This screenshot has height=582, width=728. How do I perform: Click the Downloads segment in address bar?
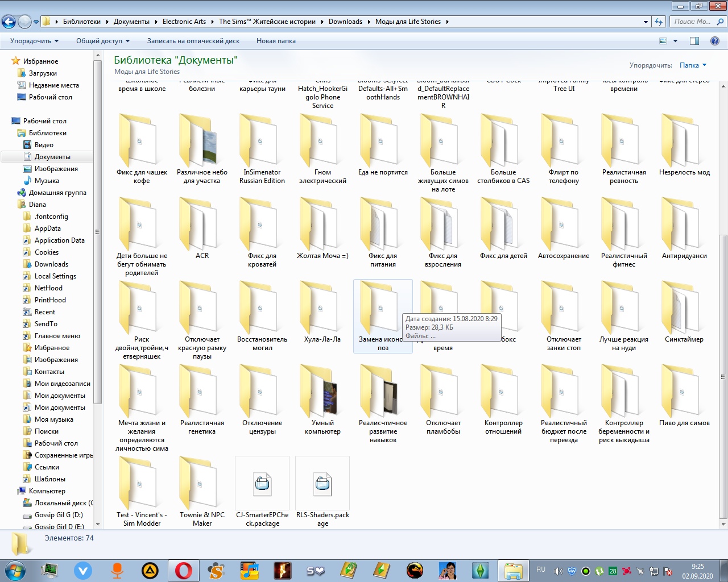[x=345, y=22]
